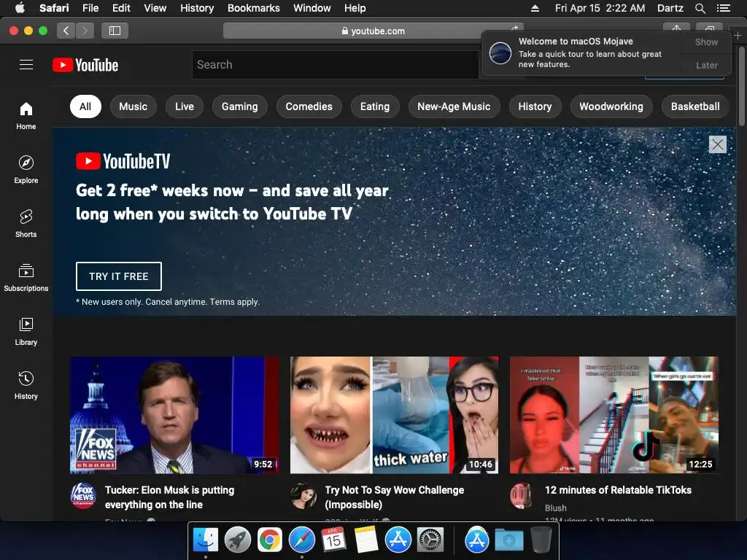
Task: Click the Safari share button
Action: (x=676, y=28)
